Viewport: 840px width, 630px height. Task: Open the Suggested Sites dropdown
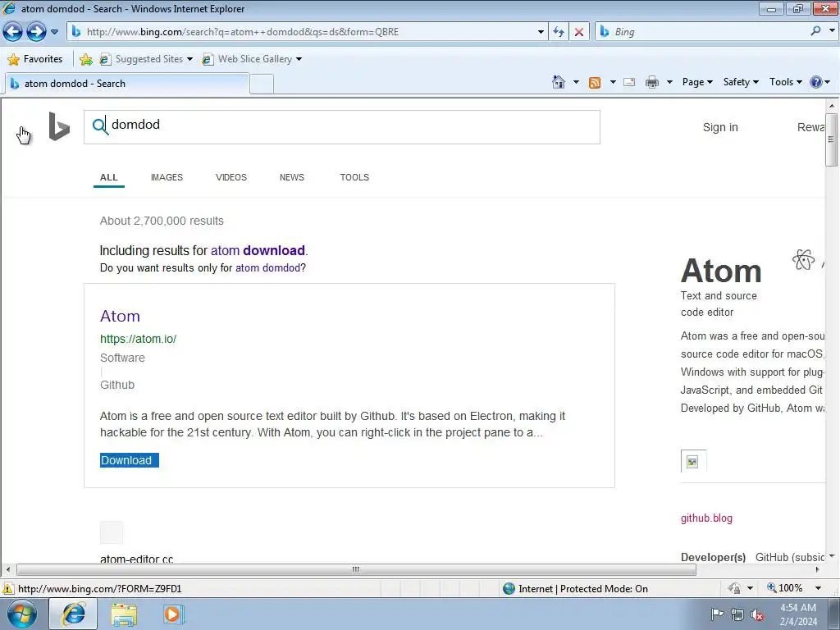146,59
